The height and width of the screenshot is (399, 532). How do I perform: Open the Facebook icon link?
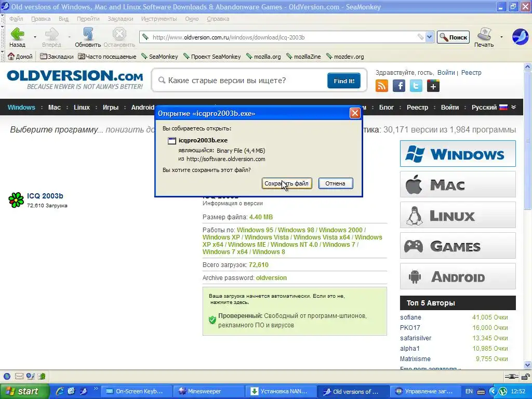[399, 86]
